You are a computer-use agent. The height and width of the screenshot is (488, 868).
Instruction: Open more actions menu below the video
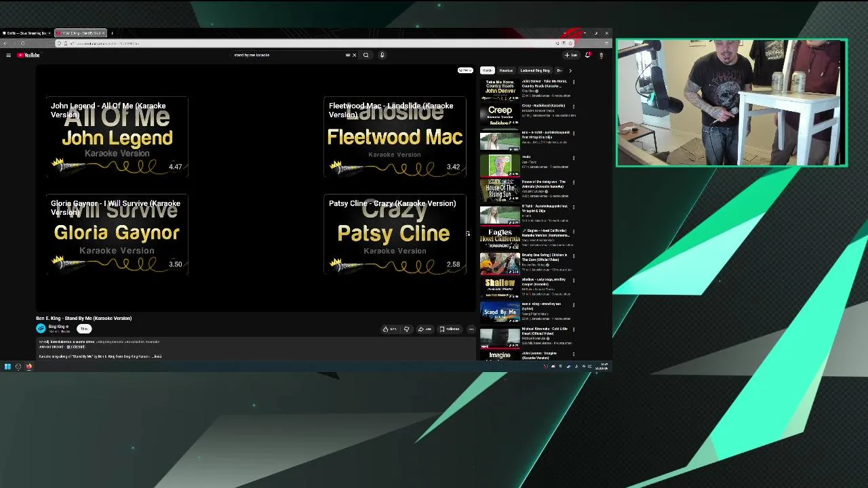coord(471,329)
